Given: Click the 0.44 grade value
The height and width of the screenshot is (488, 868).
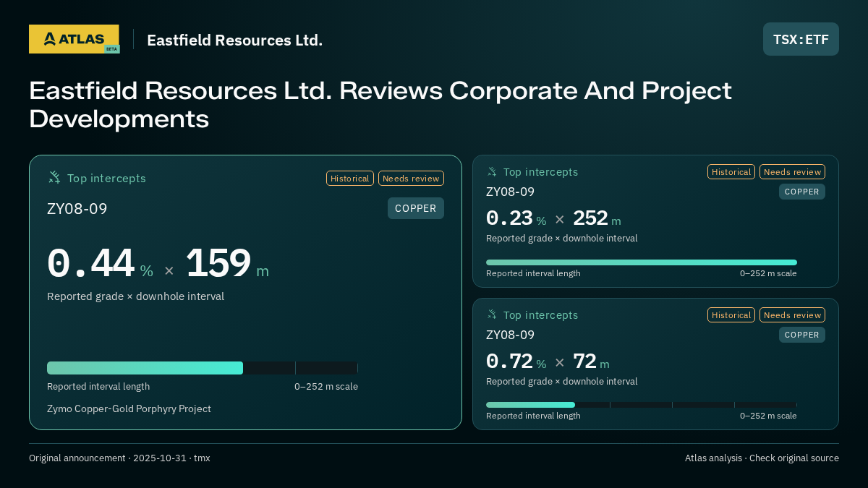Looking at the screenshot, I should pos(91,264).
